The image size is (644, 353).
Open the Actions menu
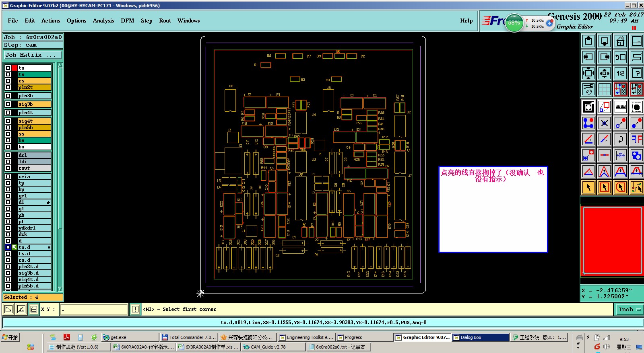(x=51, y=21)
